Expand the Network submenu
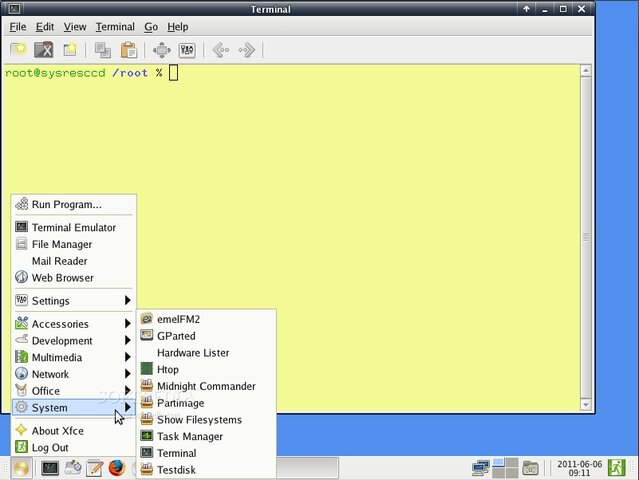639x480 pixels. tap(74, 374)
